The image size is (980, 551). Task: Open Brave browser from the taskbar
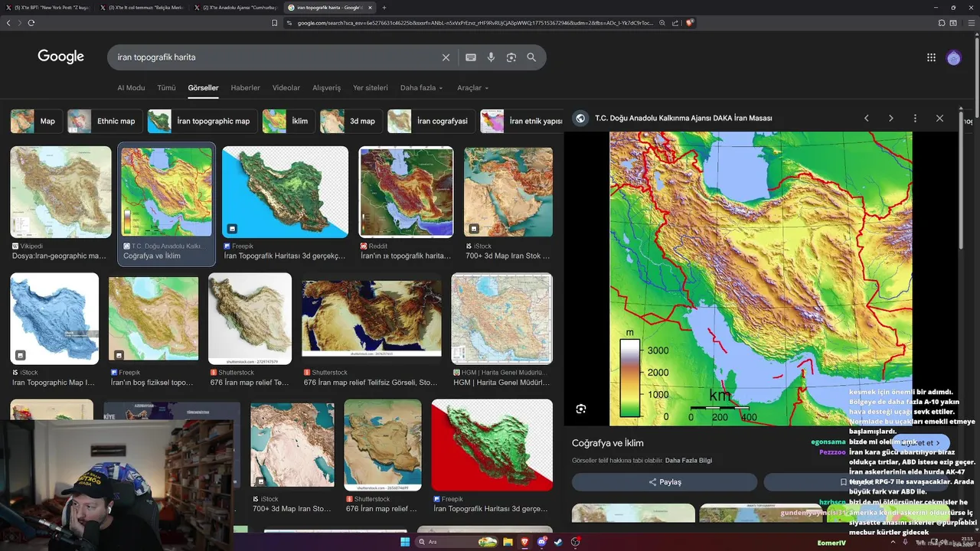point(524,542)
